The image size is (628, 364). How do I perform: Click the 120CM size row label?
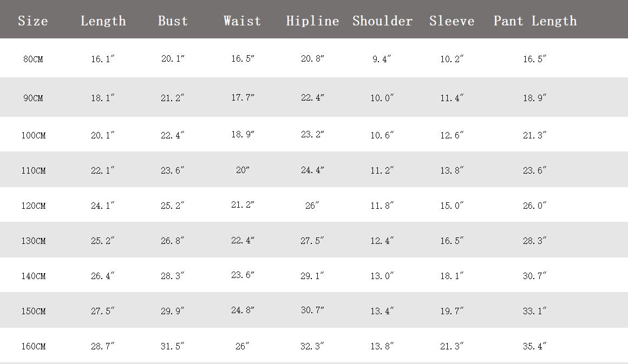[33, 206]
